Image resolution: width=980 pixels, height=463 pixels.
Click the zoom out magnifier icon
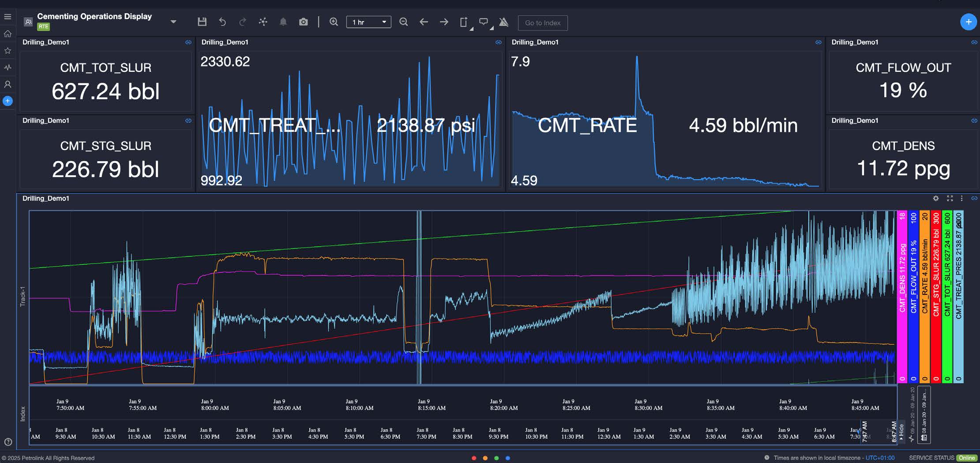pos(403,22)
